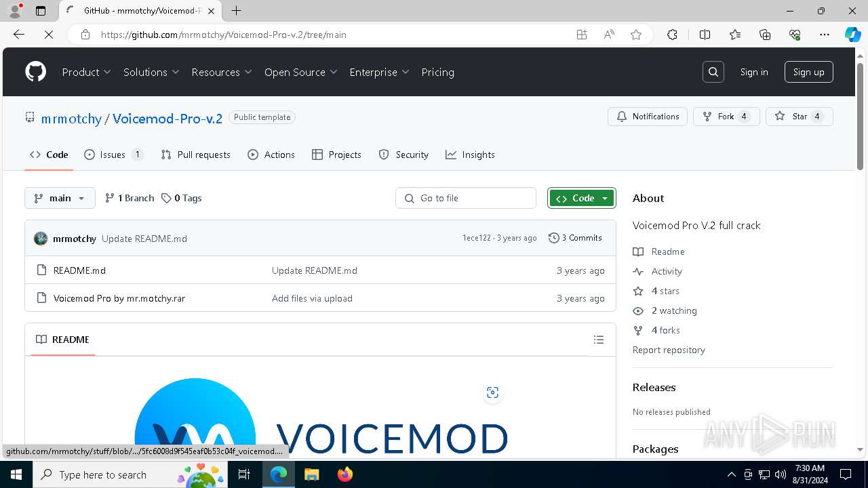The image size is (868, 488).
Task: Open browser Extensions puzzle icon
Action: point(672,35)
